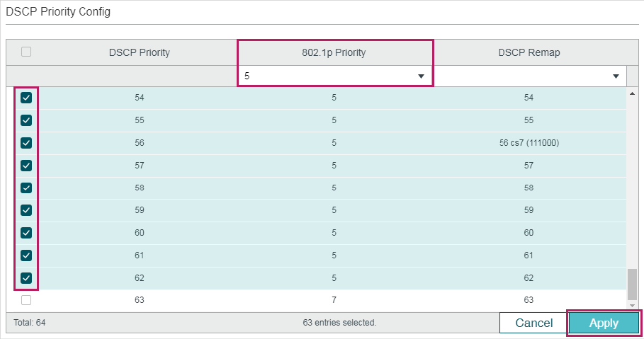Click the scrollbar down arrow
The image size is (644, 339).
point(632,305)
